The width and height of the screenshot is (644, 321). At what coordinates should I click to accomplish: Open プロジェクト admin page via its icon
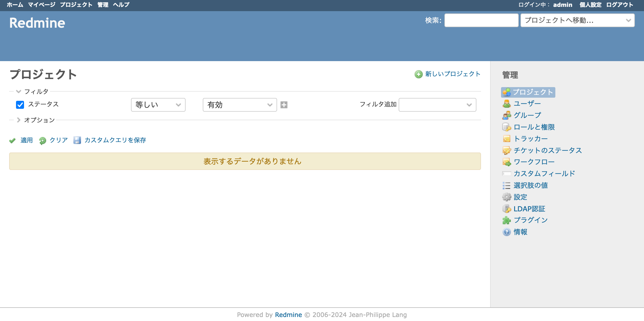coord(507,92)
